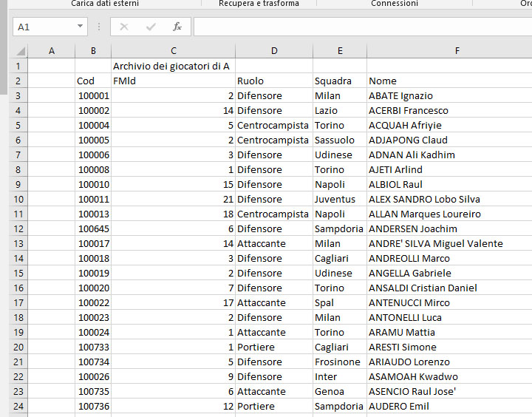Select column C header
This screenshot has width=532, height=417.
pos(173,51)
